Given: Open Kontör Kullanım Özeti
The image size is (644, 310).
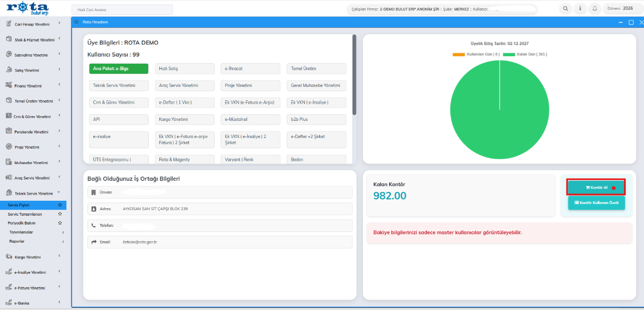Looking at the screenshot, I should 596,203.
